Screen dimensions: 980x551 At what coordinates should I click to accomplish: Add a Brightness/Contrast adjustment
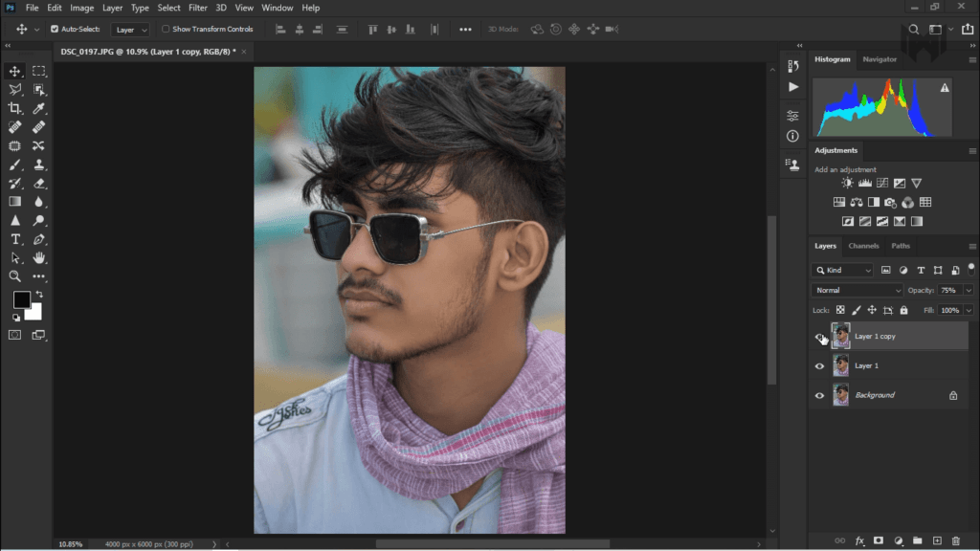(x=847, y=183)
